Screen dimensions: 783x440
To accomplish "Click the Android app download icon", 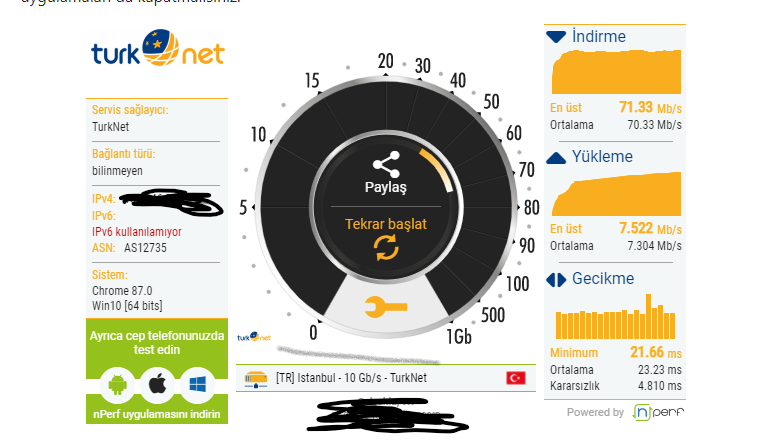I will click(117, 385).
